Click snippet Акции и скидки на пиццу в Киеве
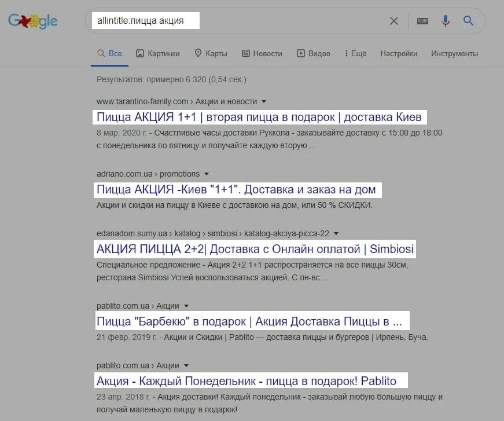Viewport: 504px width, 421px height. (x=234, y=205)
